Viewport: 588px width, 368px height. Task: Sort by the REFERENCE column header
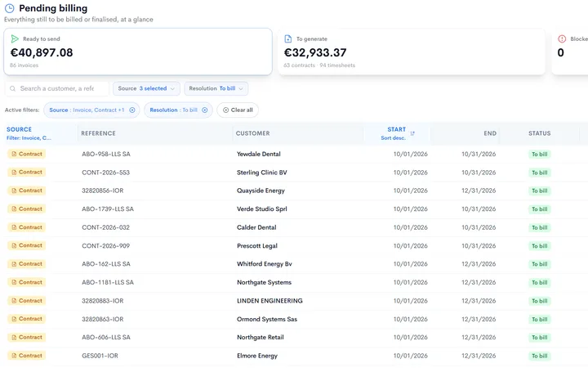tap(98, 133)
